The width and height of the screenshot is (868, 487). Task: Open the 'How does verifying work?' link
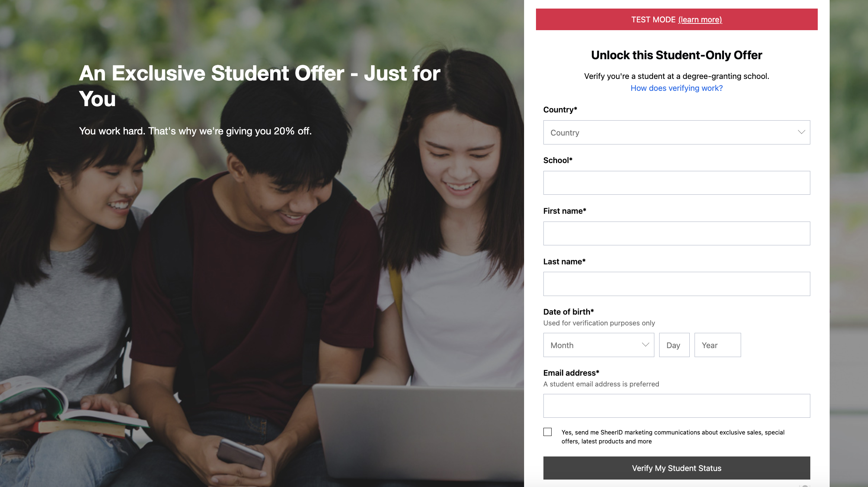pos(677,87)
